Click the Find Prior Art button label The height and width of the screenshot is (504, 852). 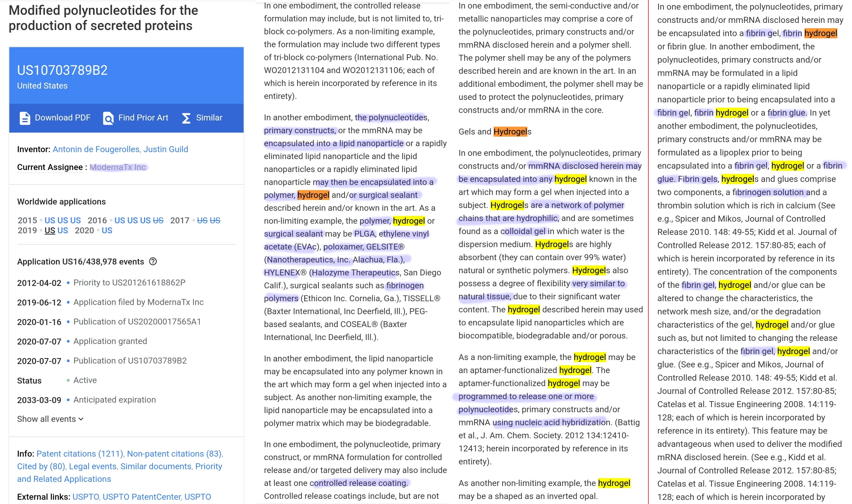click(x=143, y=118)
